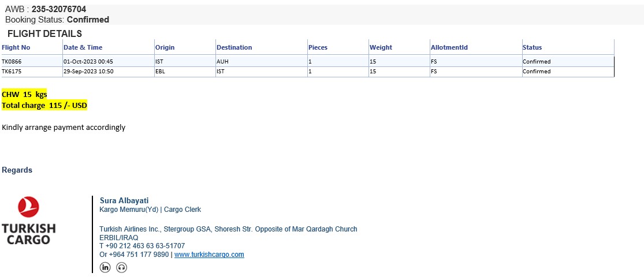The image size is (644, 280).
Task: Click the Weight column header
Action: [x=381, y=47]
